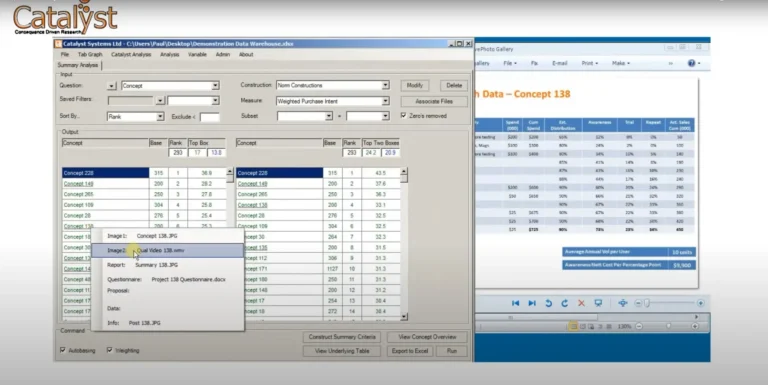Click View Concept Overview button
The height and width of the screenshot is (385, 768).
tap(427, 337)
